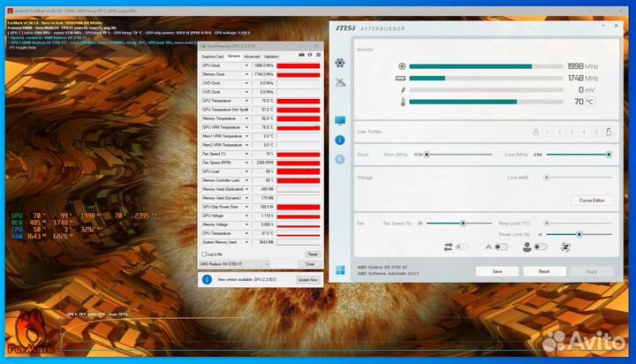Image resolution: width=636 pixels, height=364 pixels.
Task: Enable the Log to file checkbox
Action: tap(205, 254)
